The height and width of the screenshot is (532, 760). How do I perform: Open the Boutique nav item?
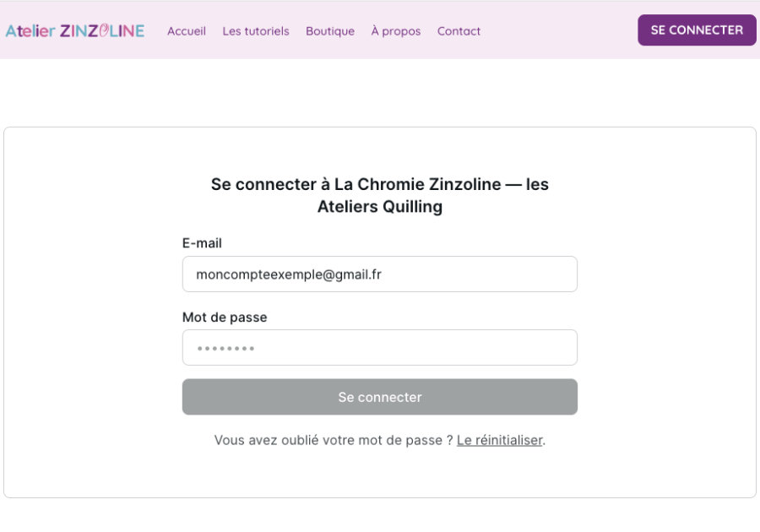tap(330, 31)
